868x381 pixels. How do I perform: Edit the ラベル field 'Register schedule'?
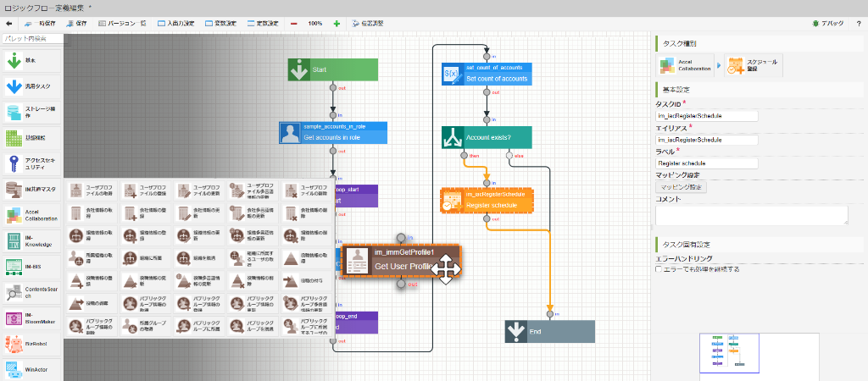(x=706, y=163)
